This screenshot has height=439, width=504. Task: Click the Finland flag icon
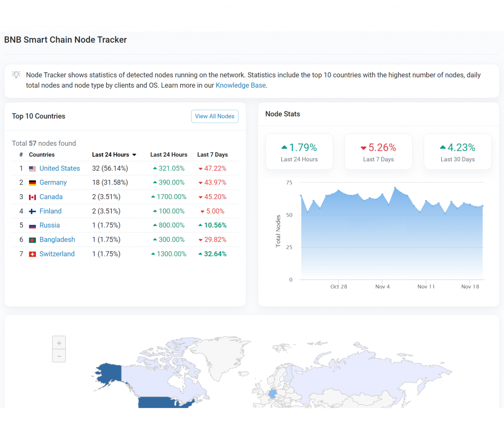point(33,211)
